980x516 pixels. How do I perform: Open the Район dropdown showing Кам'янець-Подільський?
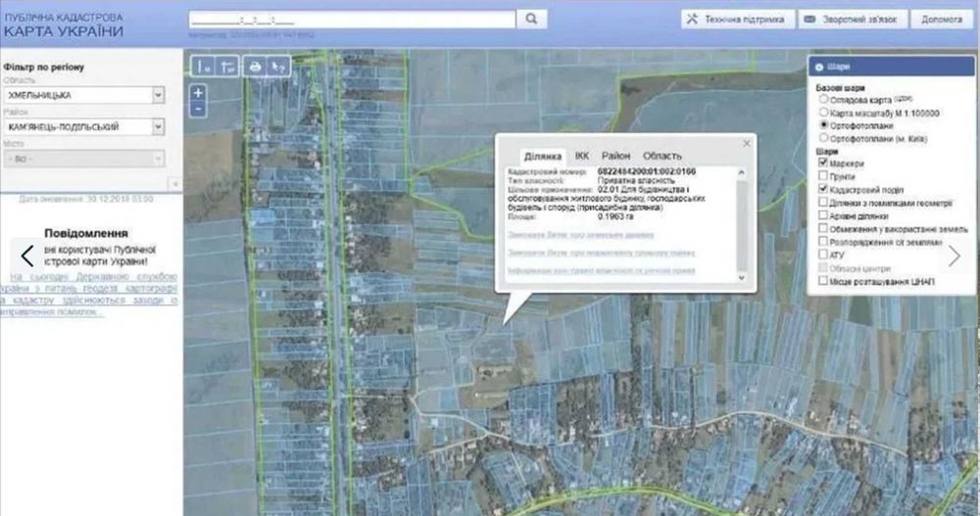[83, 126]
